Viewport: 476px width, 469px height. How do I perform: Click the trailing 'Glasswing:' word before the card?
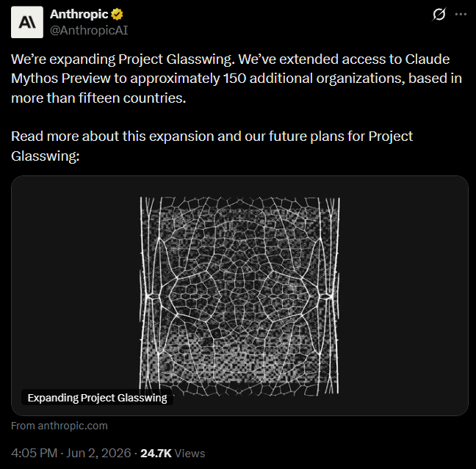tap(46, 156)
